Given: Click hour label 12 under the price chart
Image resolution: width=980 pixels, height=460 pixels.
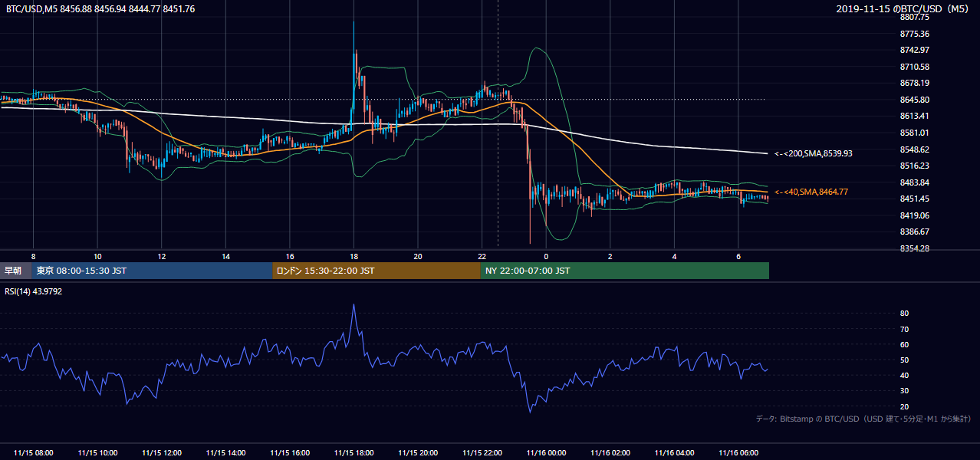Looking at the screenshot, I should [x=162, y=256].
